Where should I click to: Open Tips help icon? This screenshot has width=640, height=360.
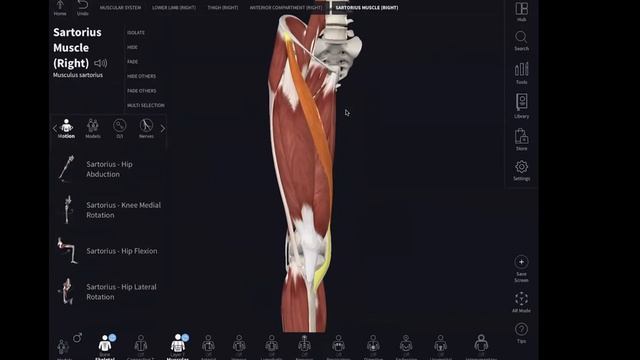[521, 333]
